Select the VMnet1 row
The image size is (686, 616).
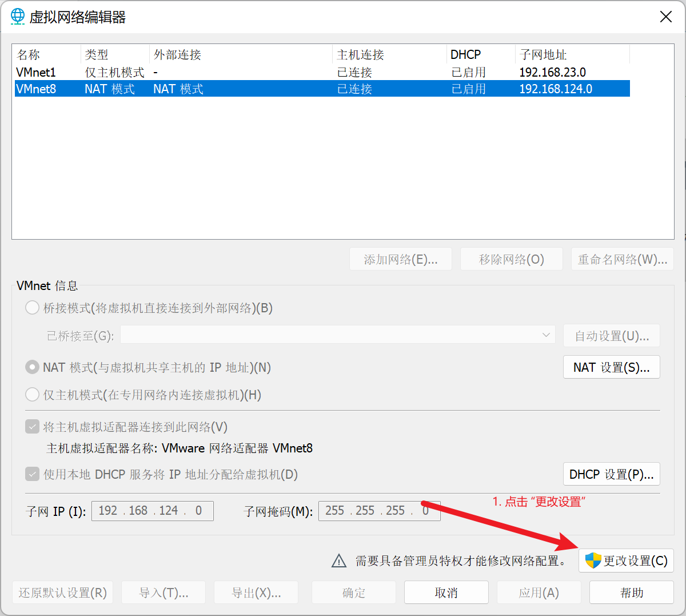pyautogui.click(x=322, y=72)
